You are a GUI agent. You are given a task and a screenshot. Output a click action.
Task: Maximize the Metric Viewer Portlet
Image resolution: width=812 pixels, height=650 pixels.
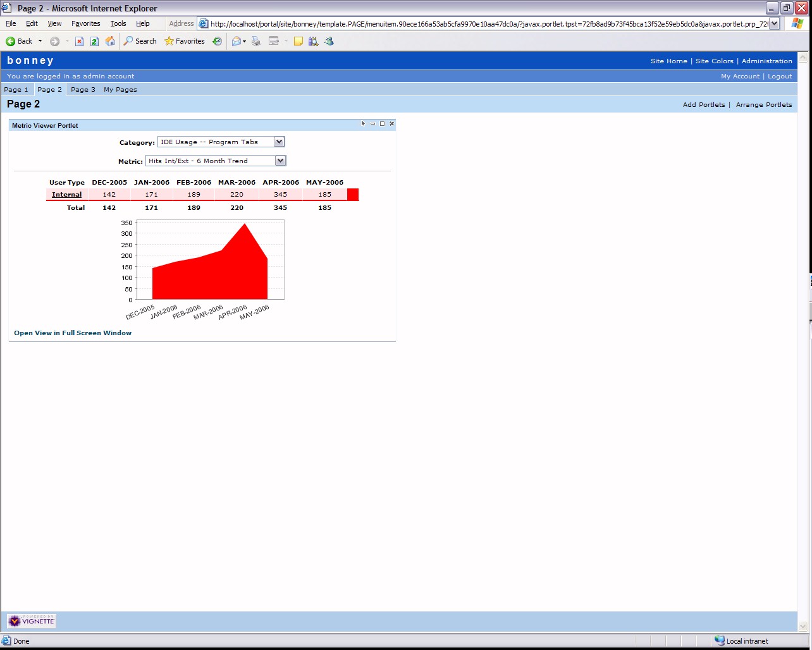tap(382, 124)
